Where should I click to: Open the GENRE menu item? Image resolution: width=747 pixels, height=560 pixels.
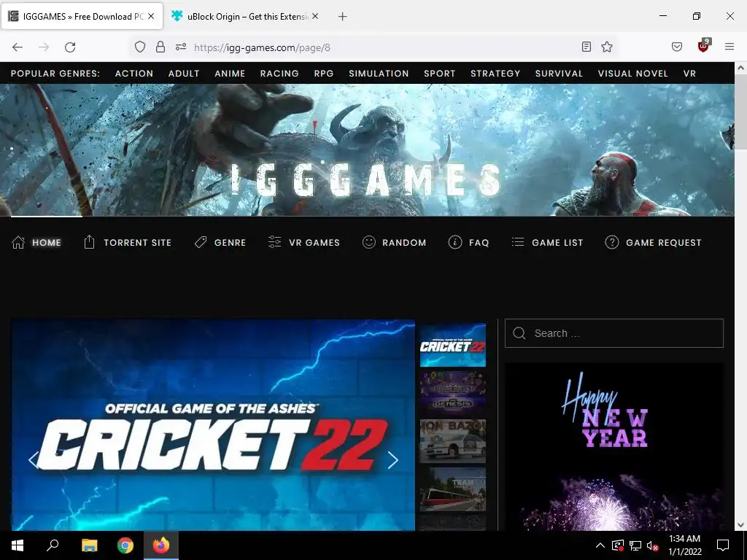pyautogui.click(x=220, y=242)
